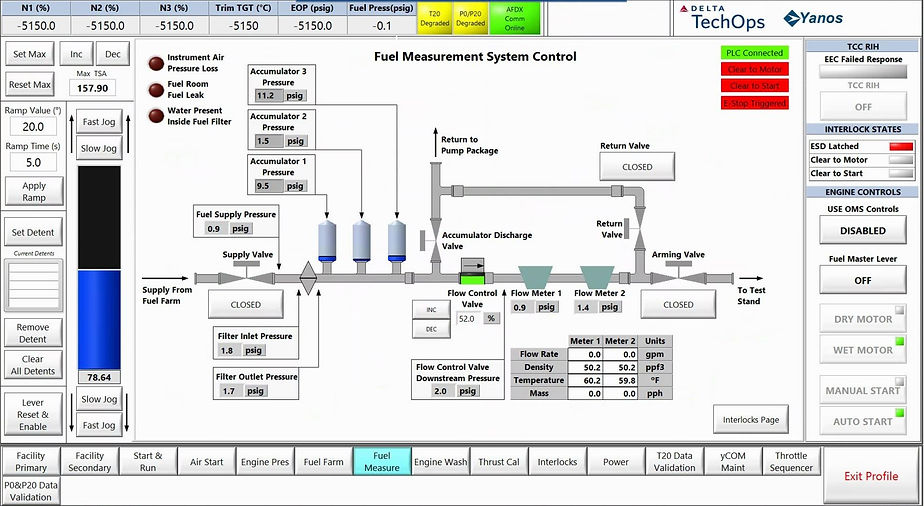Image resolution: width=924 pixels, height=506 pixels.
Task: Click the PLC Connected status indicator
Action: coord(754,52)
